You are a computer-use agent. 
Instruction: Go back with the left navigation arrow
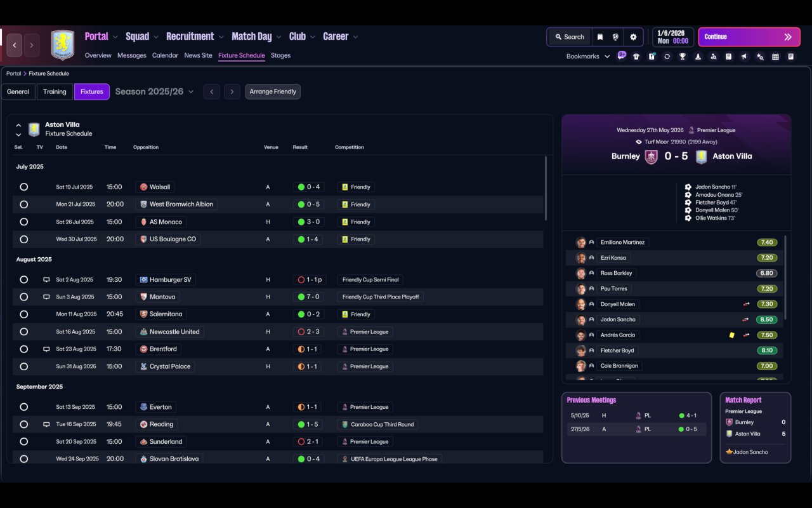[15, 46]
